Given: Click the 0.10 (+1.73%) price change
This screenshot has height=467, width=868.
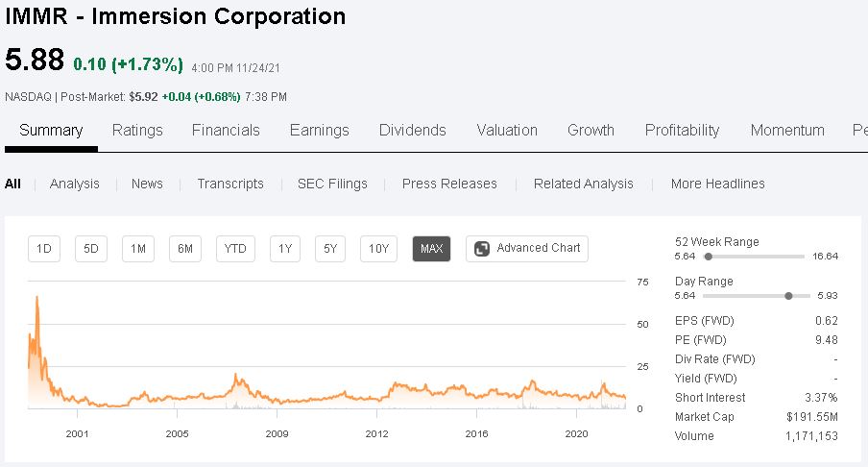Looking at the screenshot, I should tap(128, 64).
